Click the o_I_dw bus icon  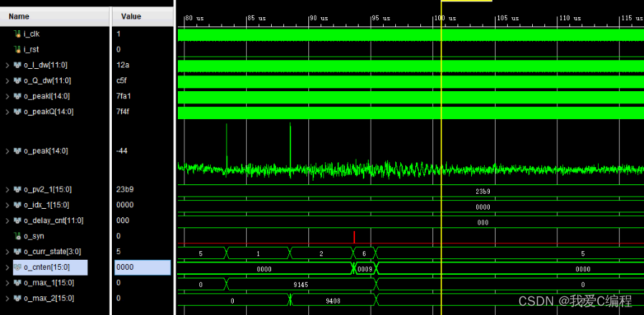18,65
